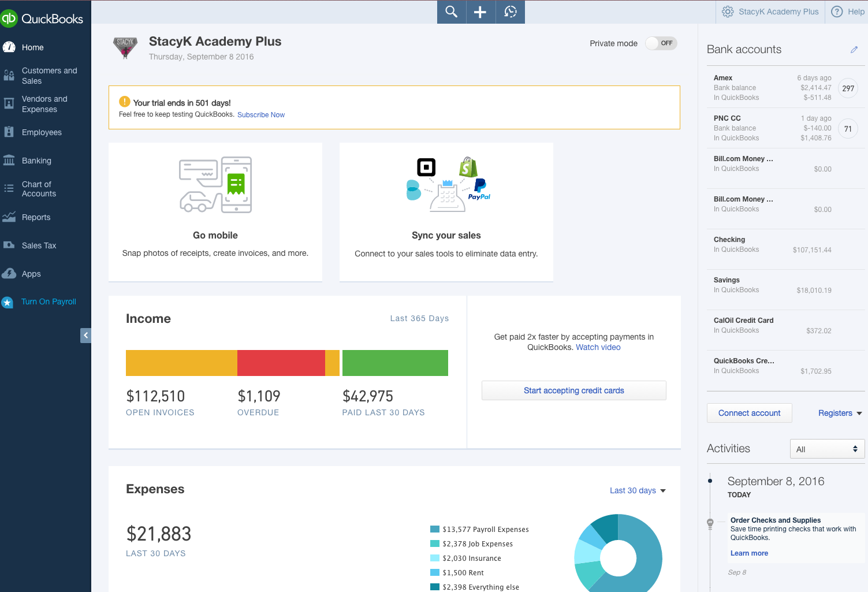This screenshot has width=868, height=592.
Task: Click the Apps cloud icon
Action: 9,273
